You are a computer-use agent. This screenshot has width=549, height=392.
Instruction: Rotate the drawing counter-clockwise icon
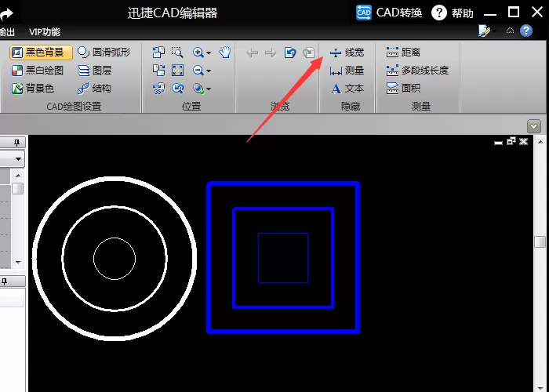click(158, 53)
